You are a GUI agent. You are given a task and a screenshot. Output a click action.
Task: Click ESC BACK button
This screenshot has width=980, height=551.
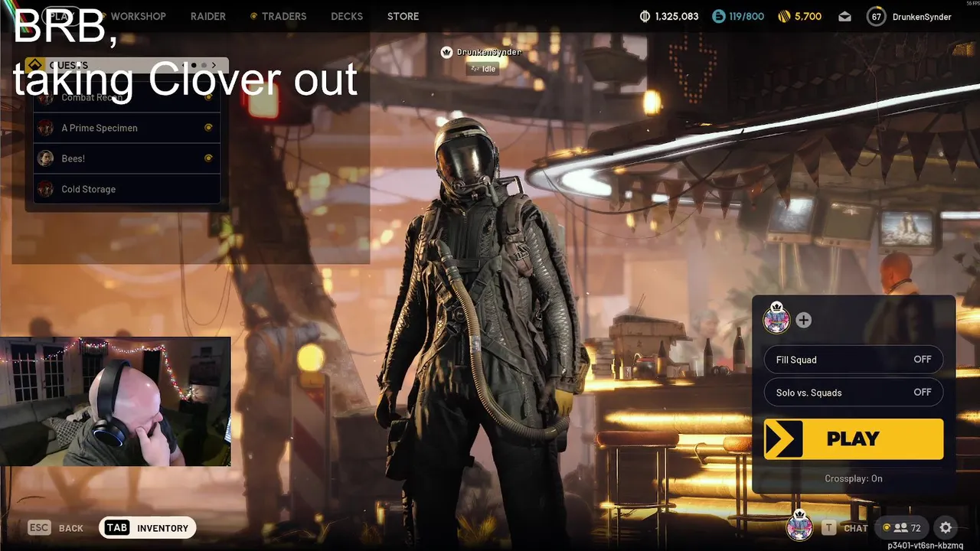click(x=56, y=528)
